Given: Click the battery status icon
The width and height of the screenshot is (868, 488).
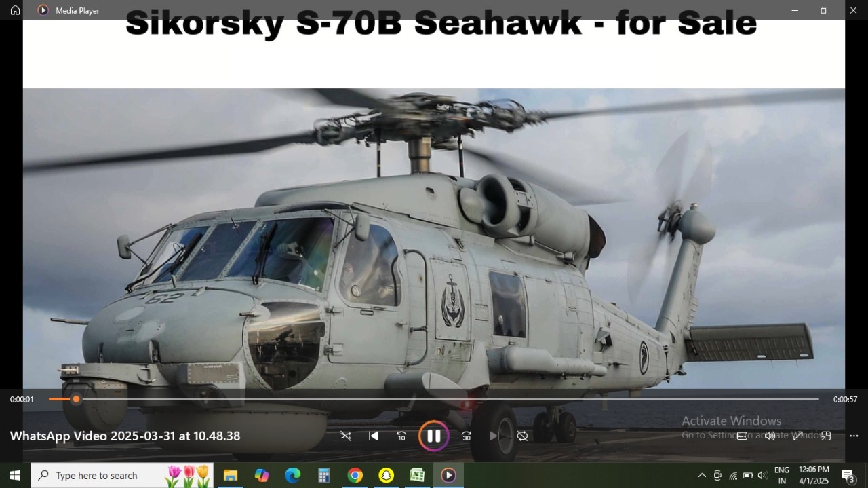Looking at the screenshot, I should point(748,476).
